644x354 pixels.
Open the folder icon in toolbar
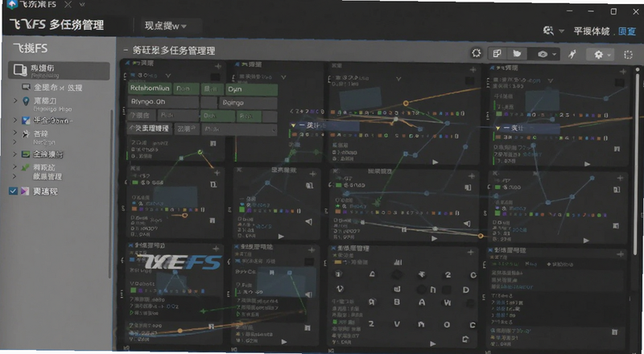coord(517,53)
